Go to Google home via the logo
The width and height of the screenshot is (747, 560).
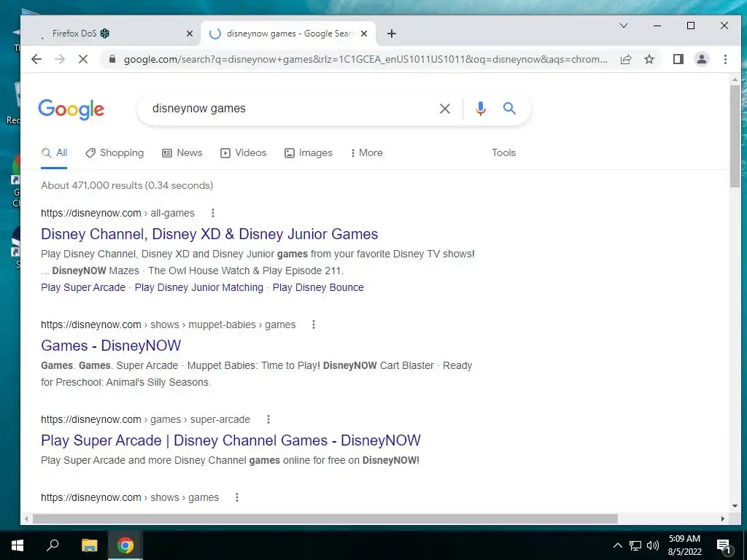71,109
